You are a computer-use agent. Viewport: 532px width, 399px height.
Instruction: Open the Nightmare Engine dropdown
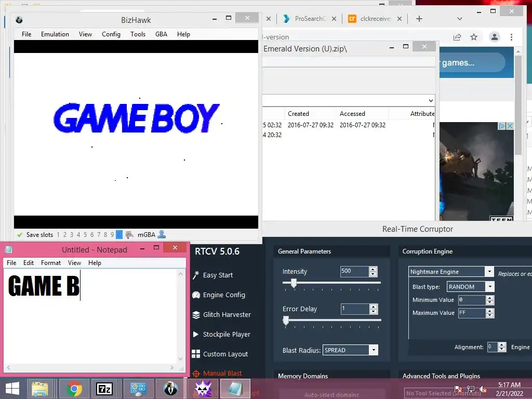(x=489, y=271)
